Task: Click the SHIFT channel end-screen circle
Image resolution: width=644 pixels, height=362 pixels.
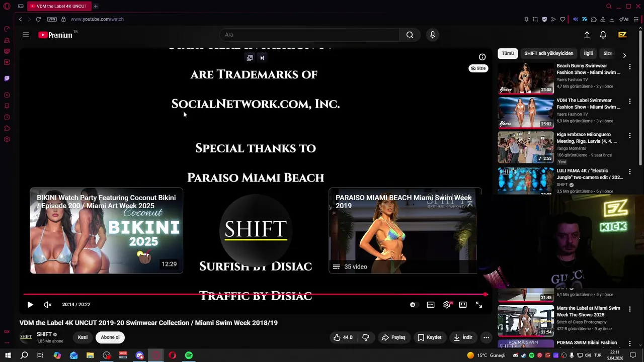Action: (x=256, y=230)
